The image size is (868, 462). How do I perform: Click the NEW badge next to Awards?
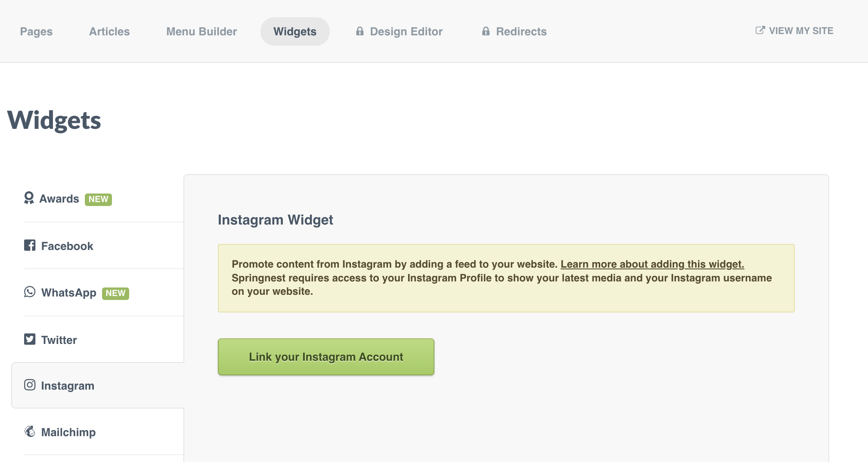point(98,199)
